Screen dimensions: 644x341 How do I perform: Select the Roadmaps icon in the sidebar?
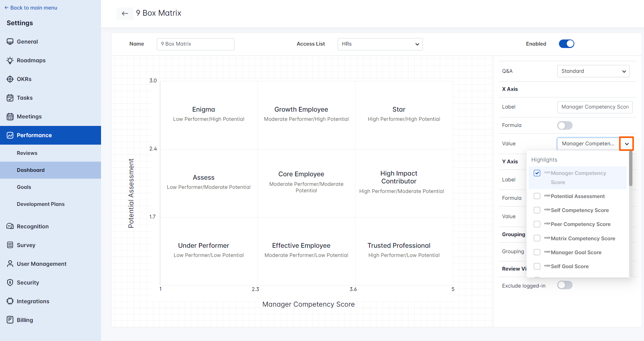point(10,60)
